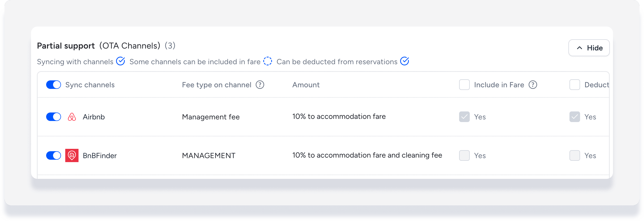
Task: Click the Airbnb logo icon
Action: click(72, 117)
